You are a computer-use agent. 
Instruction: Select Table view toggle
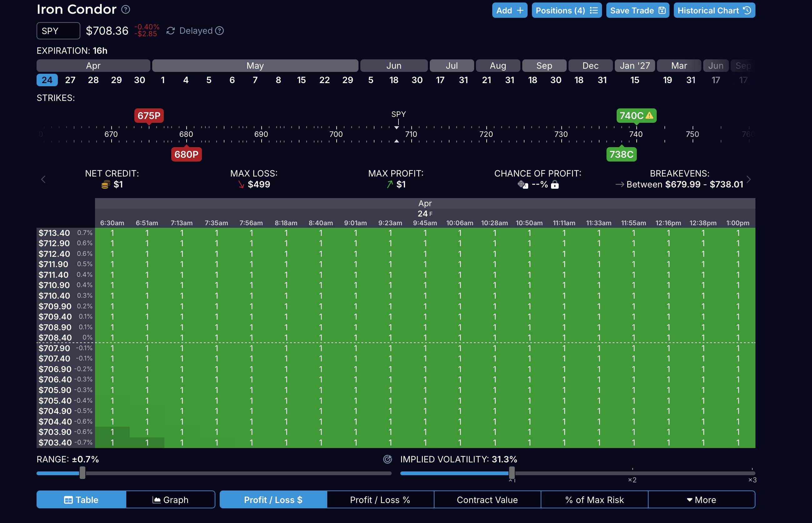(x=82, y=500)
